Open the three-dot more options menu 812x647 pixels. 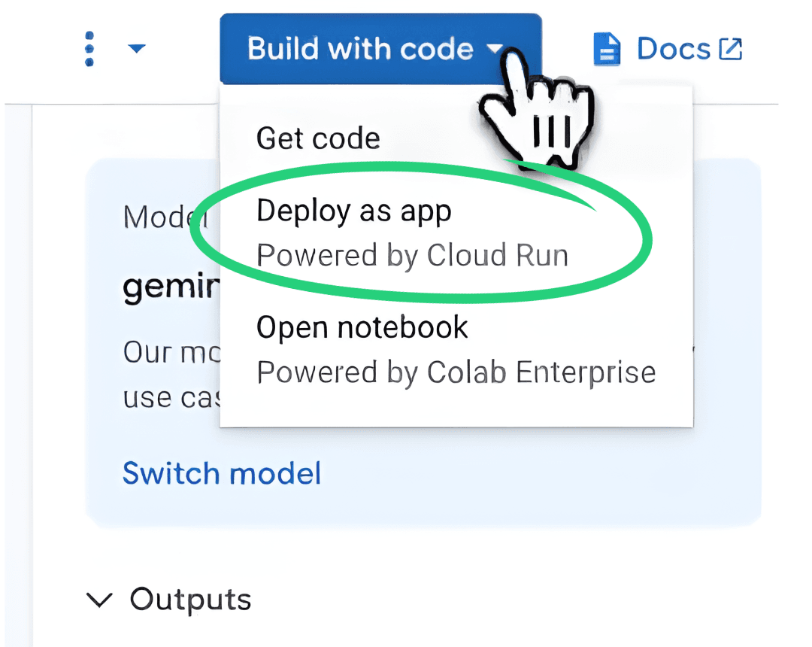pyautogui.click(x=89, y=49)
